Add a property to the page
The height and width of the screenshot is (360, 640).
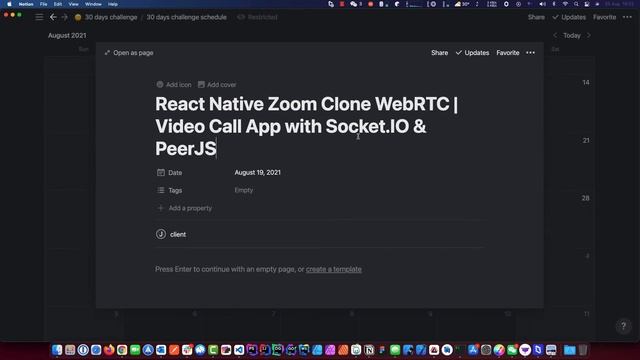(x=184, y=208)
